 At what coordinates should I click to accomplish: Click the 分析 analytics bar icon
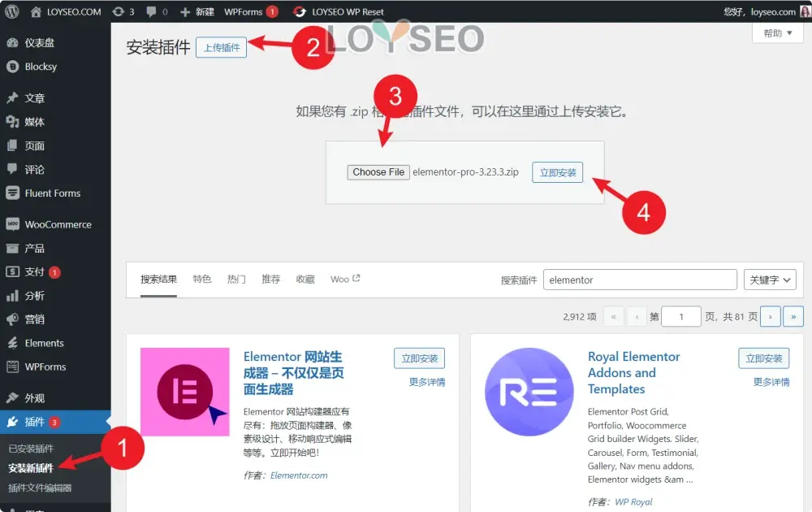[12, 296]
